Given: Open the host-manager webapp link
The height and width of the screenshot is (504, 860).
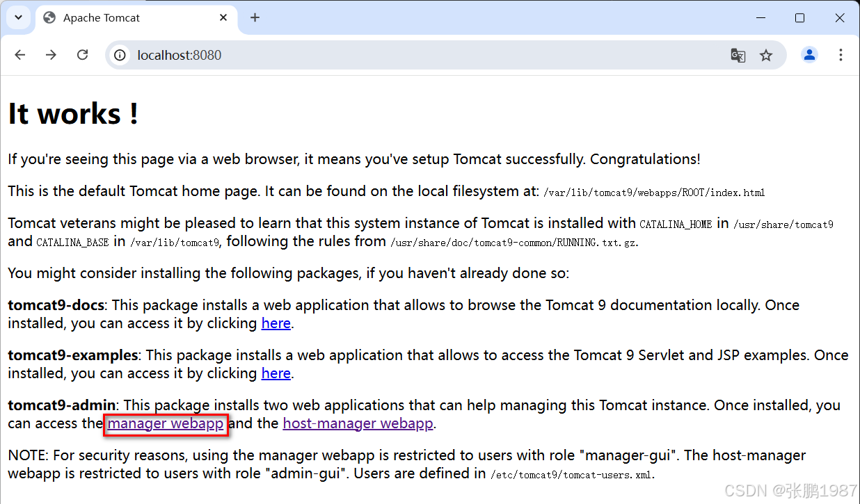Looking at the screenshot, I should tap(358, 423).
